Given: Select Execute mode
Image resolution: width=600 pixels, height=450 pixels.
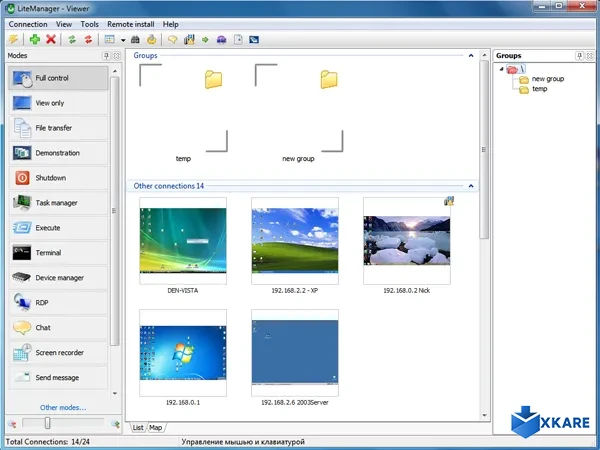Looking at the screenshot, I should tap(58, 228).
